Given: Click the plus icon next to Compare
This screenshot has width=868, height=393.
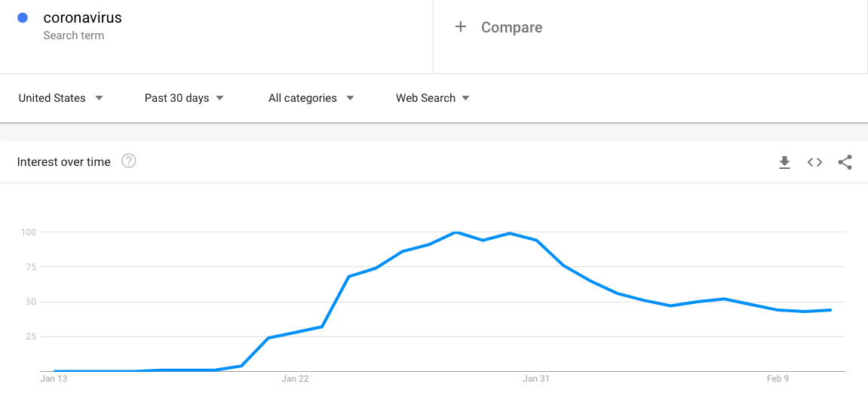Looking at the screenshot, I should coord(461,26).
